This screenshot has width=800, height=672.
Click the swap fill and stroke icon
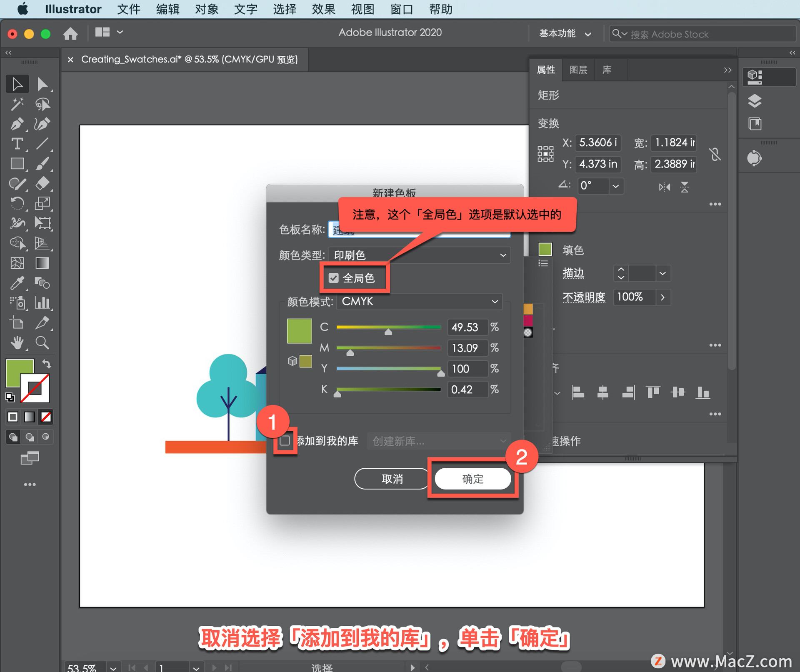[x=47, y=364]
